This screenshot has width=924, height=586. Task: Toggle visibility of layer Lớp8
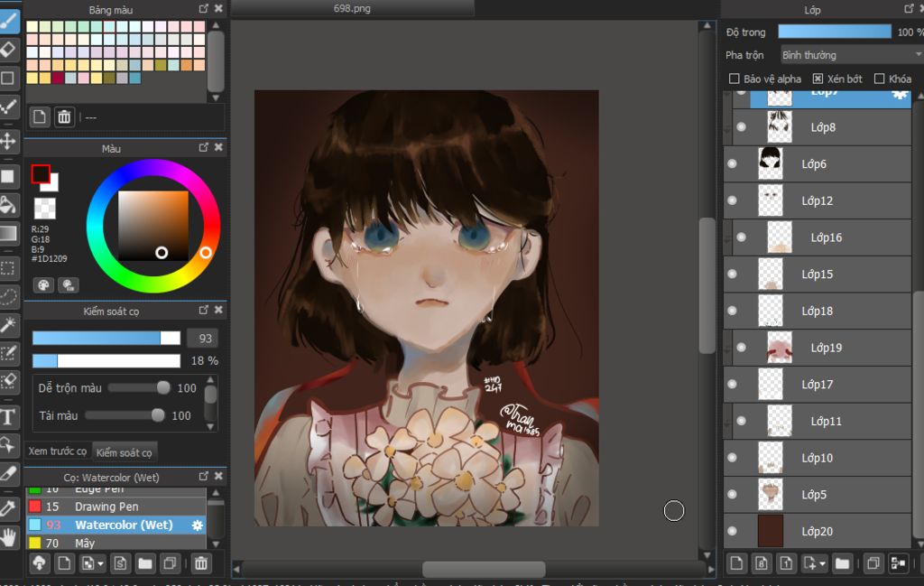[x=742, y=126]
